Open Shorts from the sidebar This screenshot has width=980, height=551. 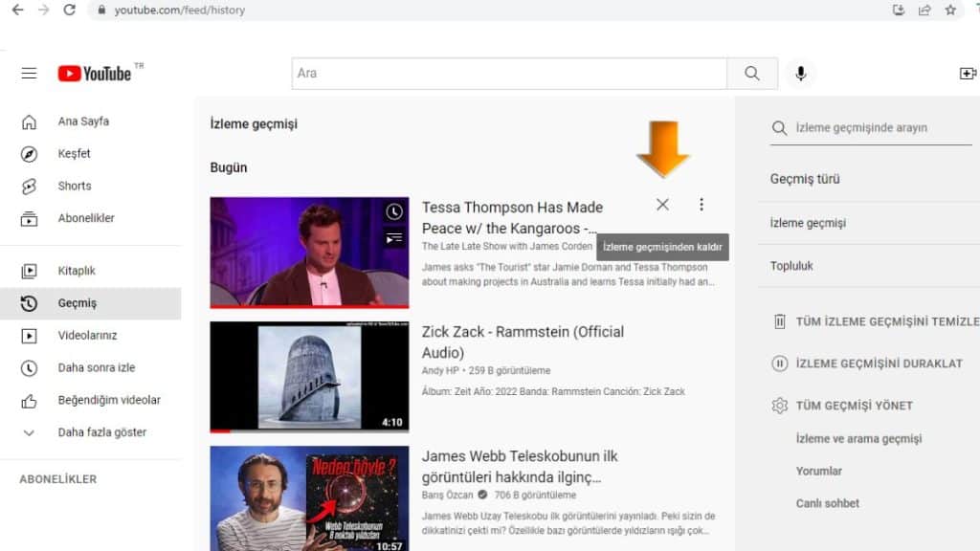point(91,187)
